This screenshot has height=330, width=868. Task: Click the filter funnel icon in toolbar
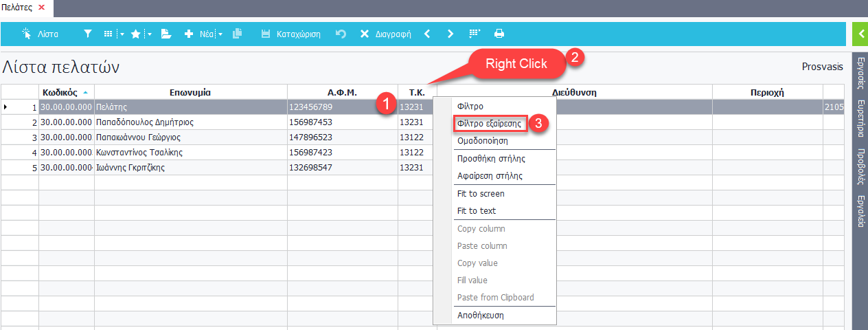pyautogui.click(x=87, y=34)
